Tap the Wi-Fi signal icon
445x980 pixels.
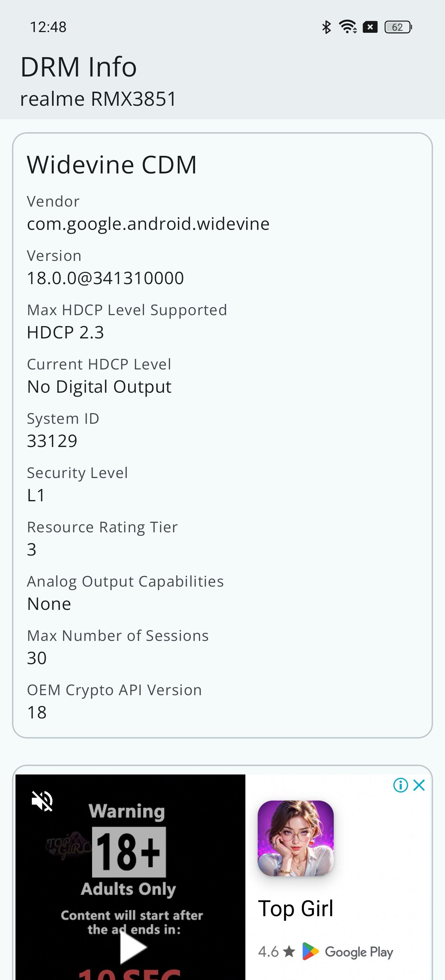(348, 27)
